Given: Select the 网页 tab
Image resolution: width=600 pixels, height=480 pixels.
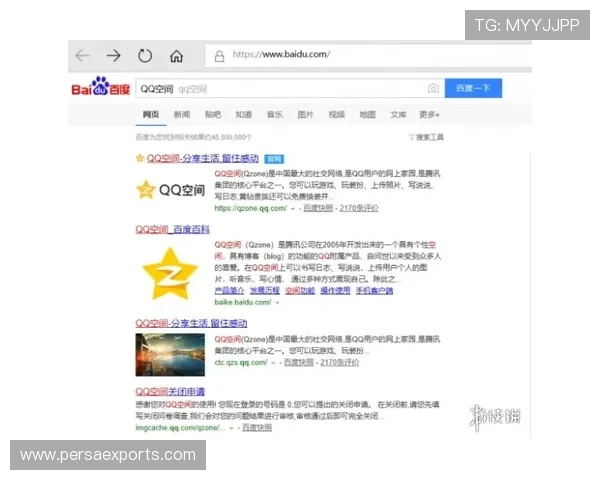Looking at the screenshot, I should (151, 114).
